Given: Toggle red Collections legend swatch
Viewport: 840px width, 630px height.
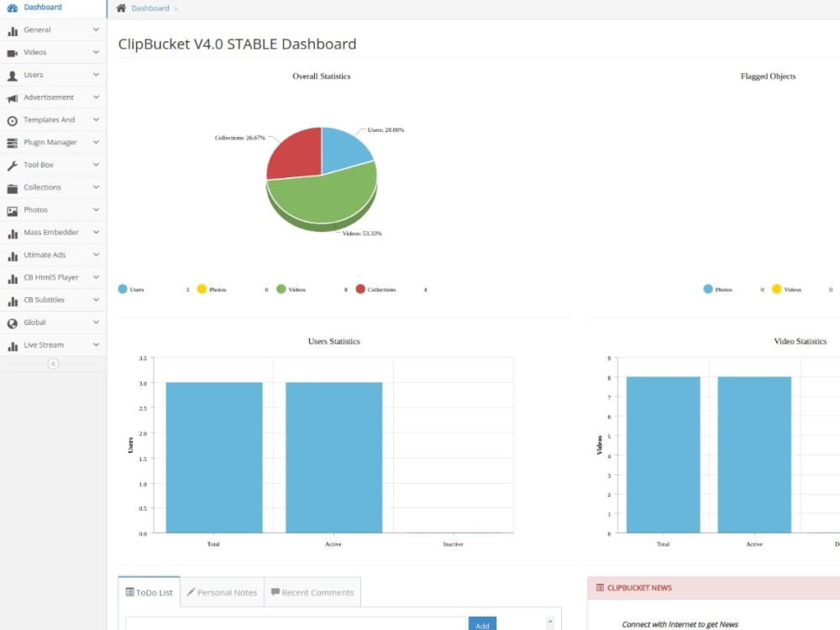Looking at the screenshot, I should point(360,289).
